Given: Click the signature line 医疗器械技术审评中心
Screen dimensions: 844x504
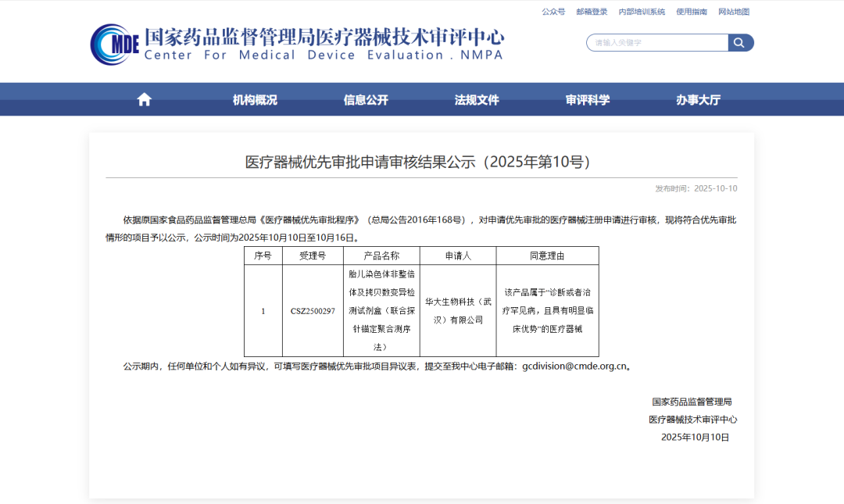Looking at the screenshot, I should point(692,420).
